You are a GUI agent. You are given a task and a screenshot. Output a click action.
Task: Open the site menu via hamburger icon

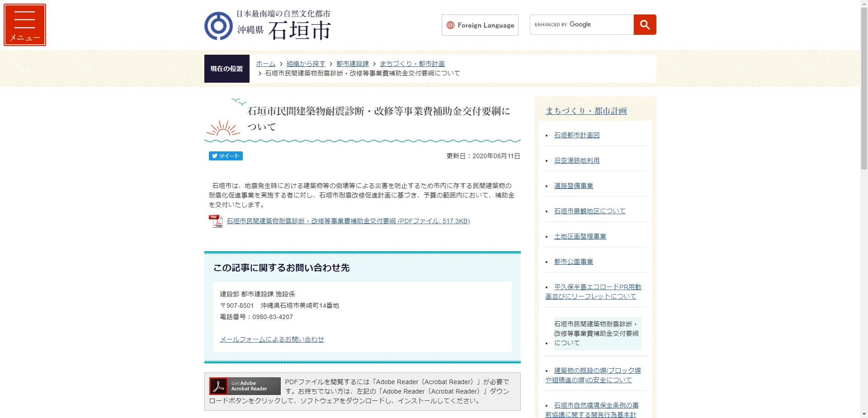tap(25, 24)
